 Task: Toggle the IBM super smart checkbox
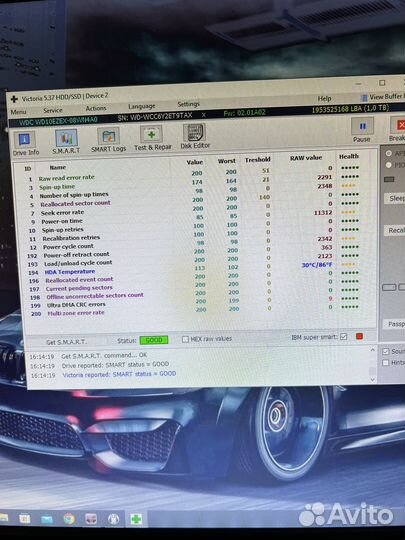343,337
